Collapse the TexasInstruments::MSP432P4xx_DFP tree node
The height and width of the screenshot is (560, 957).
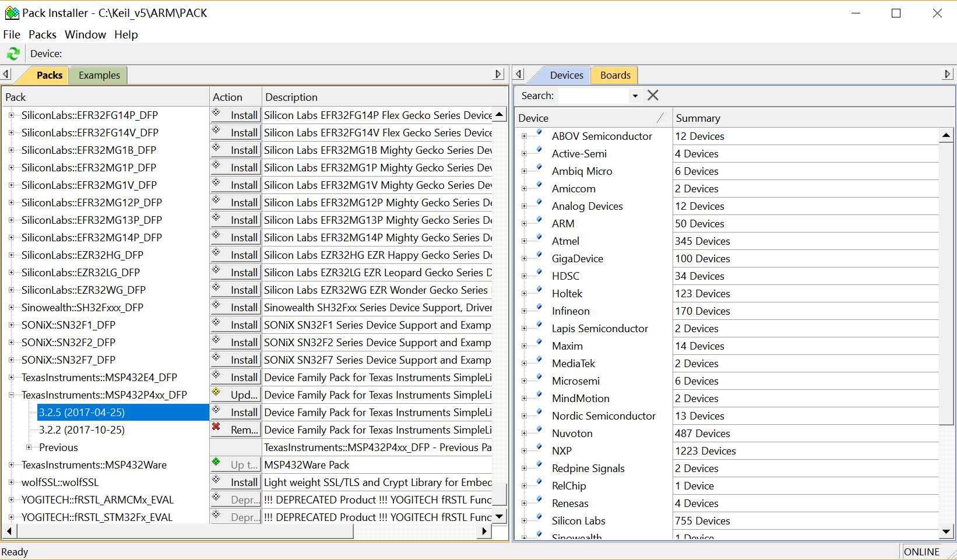tap(11, 395)
